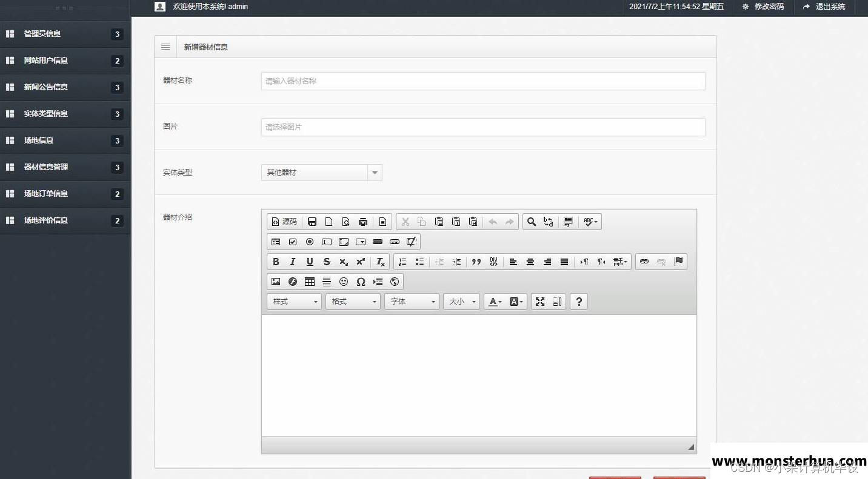Click the About editor question mark
The width and height of the screenshot is (868, 479).
pos(579,302)
